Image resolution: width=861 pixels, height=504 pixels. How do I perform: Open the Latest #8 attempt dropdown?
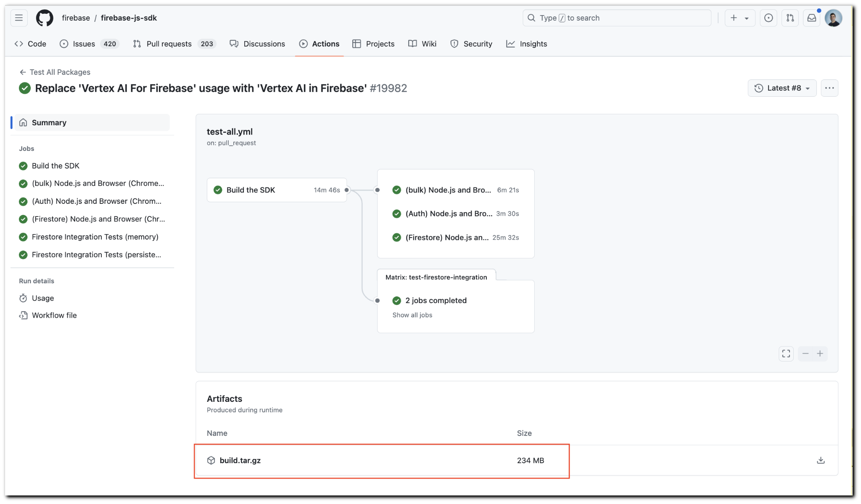(x=782, y=88)
